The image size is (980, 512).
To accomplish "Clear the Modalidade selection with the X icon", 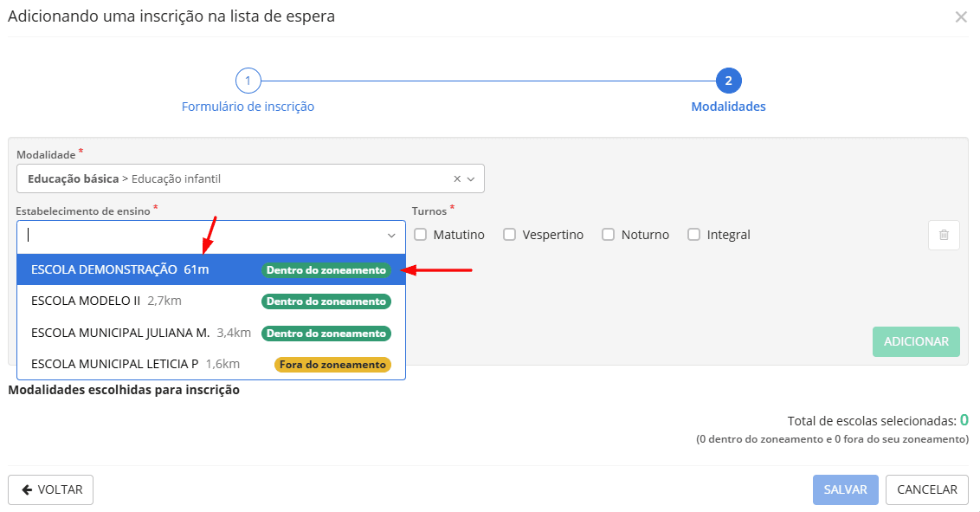I will coord(456,178).
